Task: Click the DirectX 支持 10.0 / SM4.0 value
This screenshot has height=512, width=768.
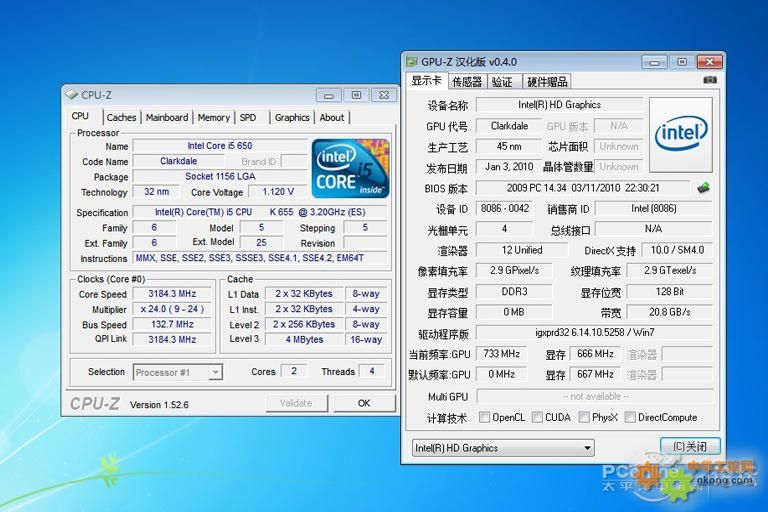Action: (x=677, y=250)
